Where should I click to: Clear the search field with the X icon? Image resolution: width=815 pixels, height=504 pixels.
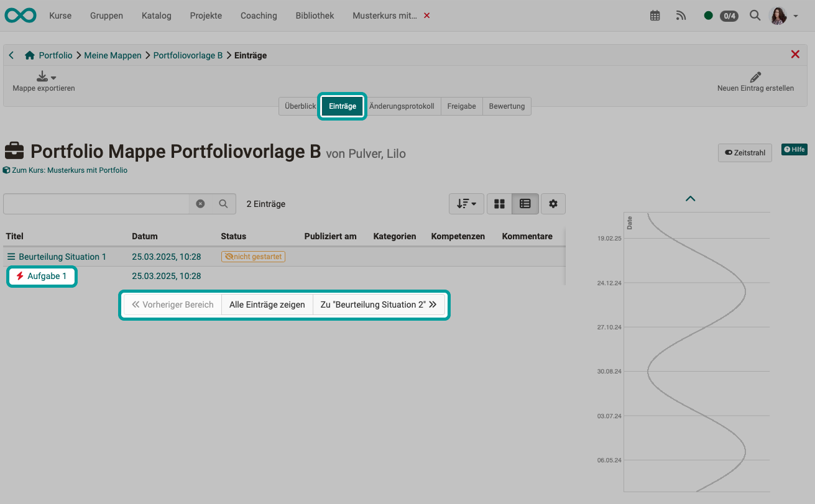pyautogui.click(x=200, y=203)
